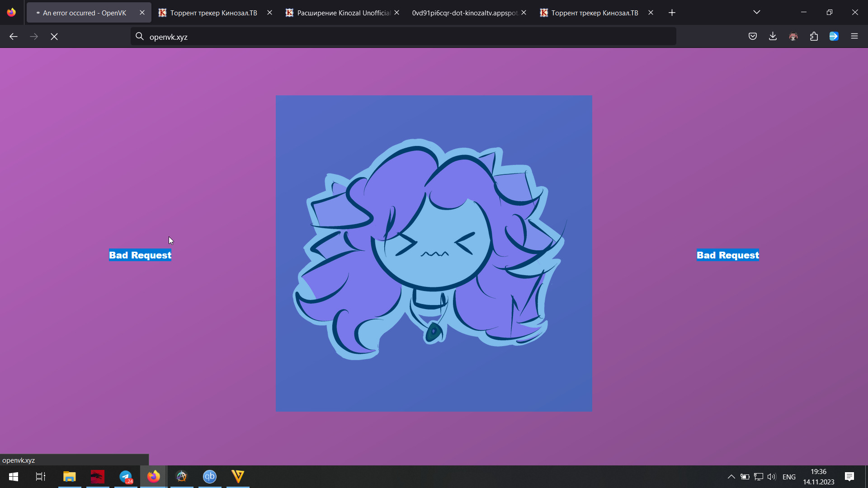Switch to the 0vd91pi6cqr-dot-kinozaltv.appspot tab
Viewport: 868px width, 488px height.
point(463,13)
